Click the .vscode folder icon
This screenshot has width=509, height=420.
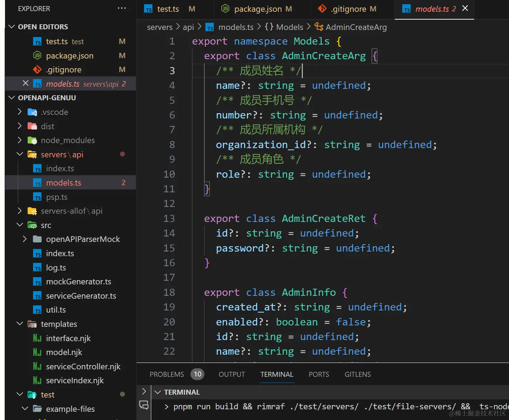point(32,112)
